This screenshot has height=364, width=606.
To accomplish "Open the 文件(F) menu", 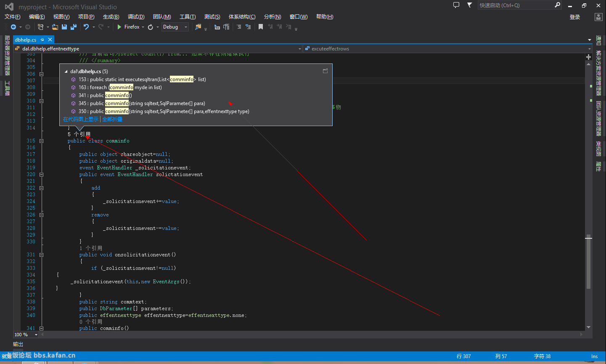I will click(13, 17).
